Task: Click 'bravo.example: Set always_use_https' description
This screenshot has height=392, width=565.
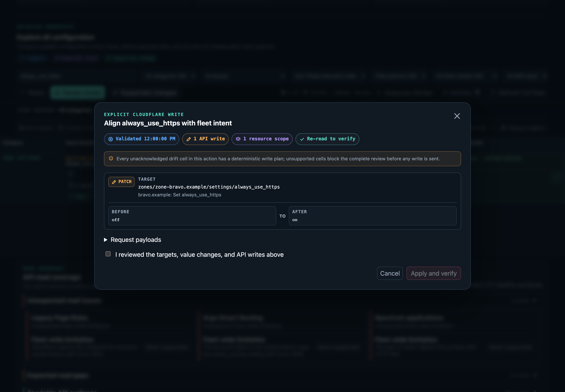Action: pyautogui.click(x=180, y=195)
